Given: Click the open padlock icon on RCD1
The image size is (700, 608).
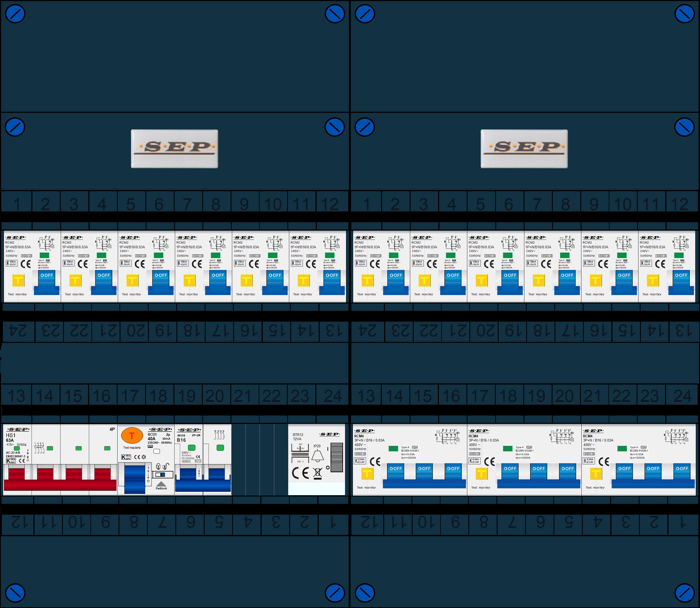Looking at the screenshot, I should pyautogui.click(x=166, y=466).
